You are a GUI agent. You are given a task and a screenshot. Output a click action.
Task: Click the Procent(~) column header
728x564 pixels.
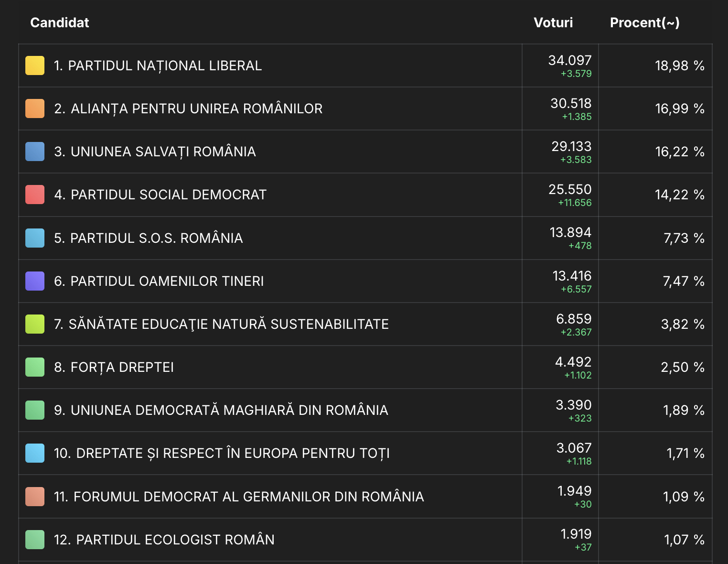[x=645, y=22]
